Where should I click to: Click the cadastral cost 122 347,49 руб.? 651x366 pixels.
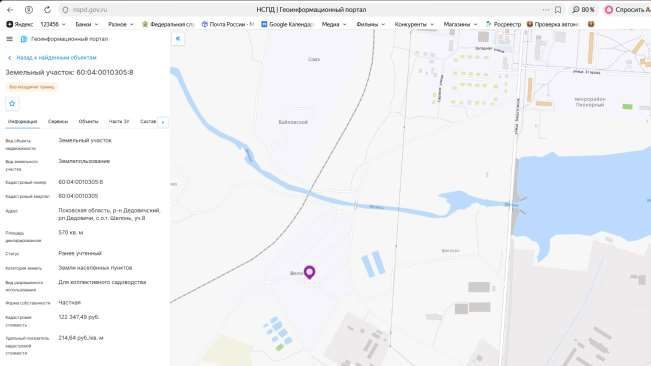click(79, 317)
